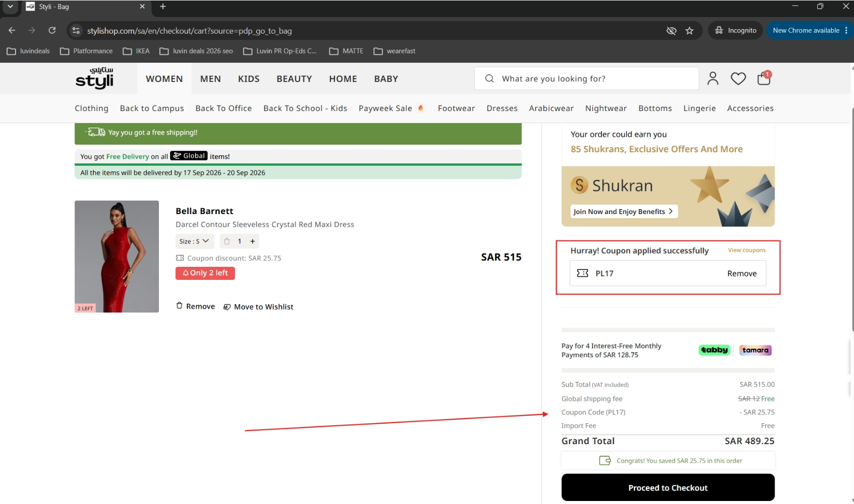
Task: Click Proceed to Checkout
Action: pyautogui.click(x=668, y=487)
